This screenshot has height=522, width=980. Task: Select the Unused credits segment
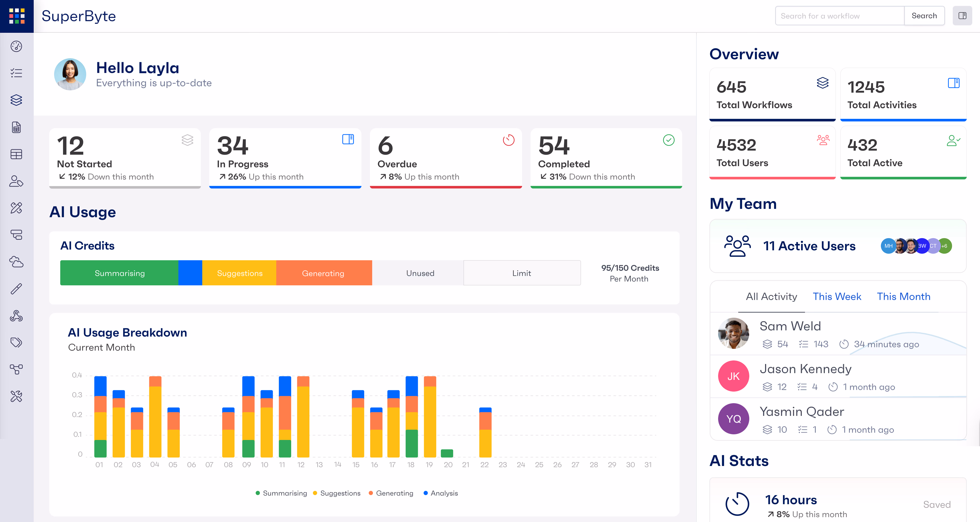tap(418, 273)
